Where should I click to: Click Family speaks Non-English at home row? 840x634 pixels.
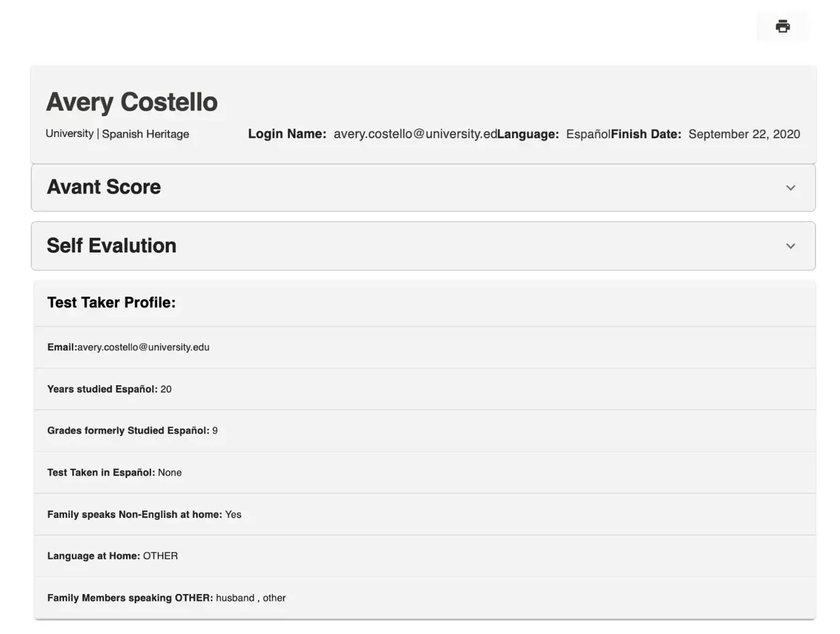pos(144,514)
